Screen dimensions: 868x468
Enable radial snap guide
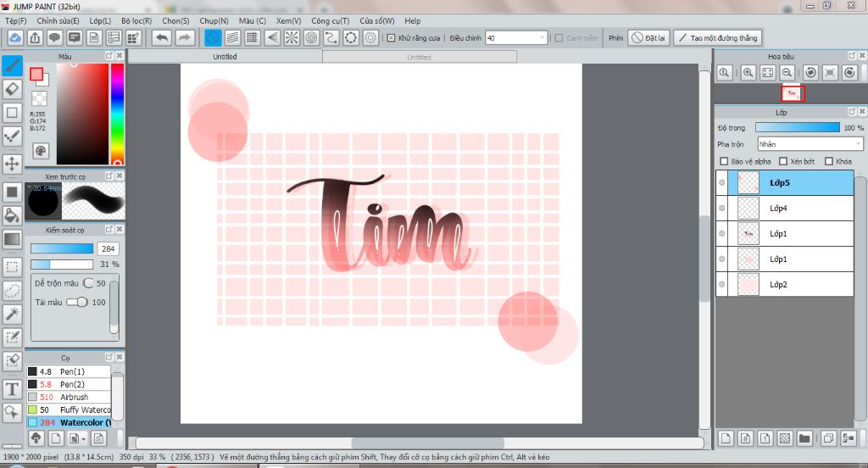292,37
